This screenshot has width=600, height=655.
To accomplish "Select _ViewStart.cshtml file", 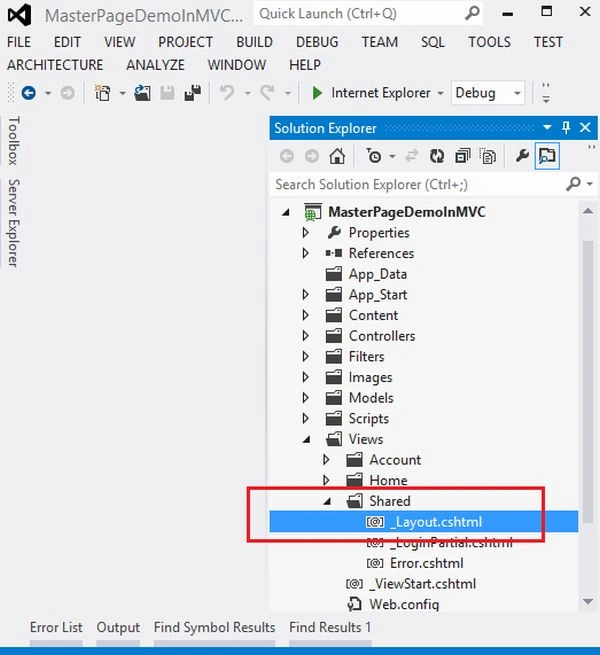I will (422, 584).
